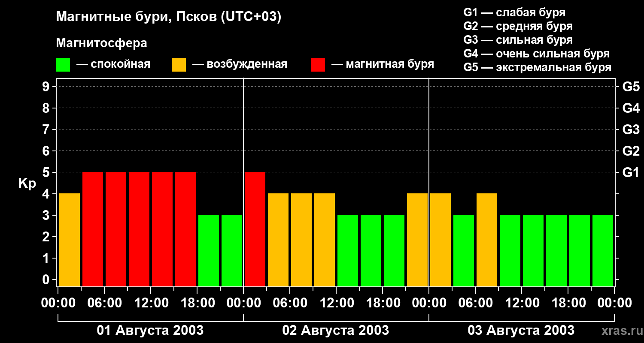This screenshot has height=343, width=644.
Task: Click the 'Магнитосфера' heading
Action: [102, 43]
